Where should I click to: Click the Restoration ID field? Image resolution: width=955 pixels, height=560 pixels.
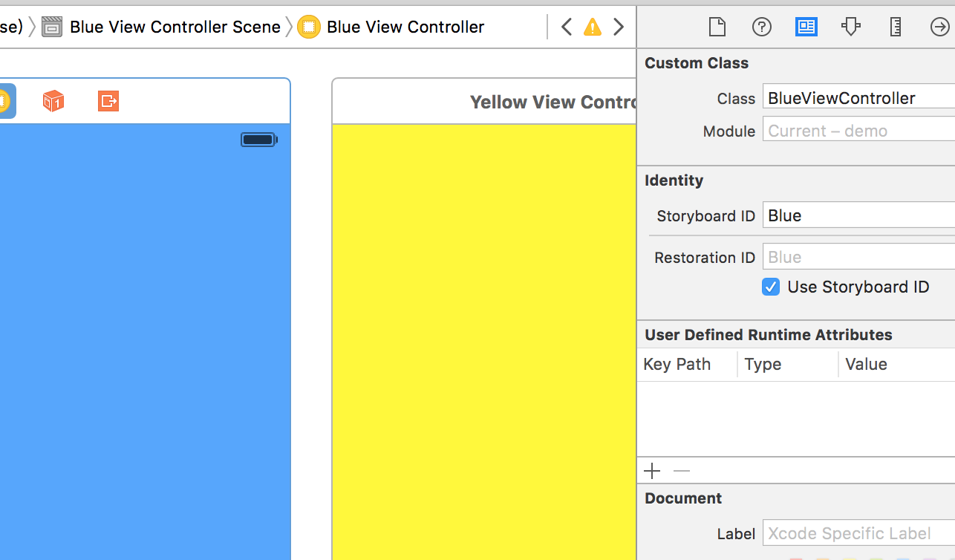(x=859, y=257)
